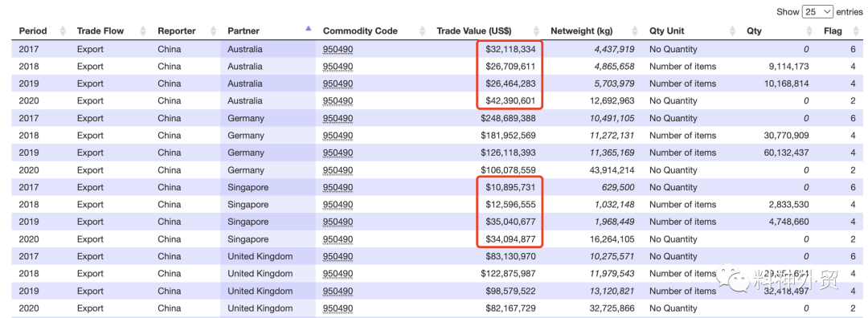The image size is (868, 318).
Task: Open the Show 25 entries dropdown
Action: pyautogui.click(x=817, y=11)
